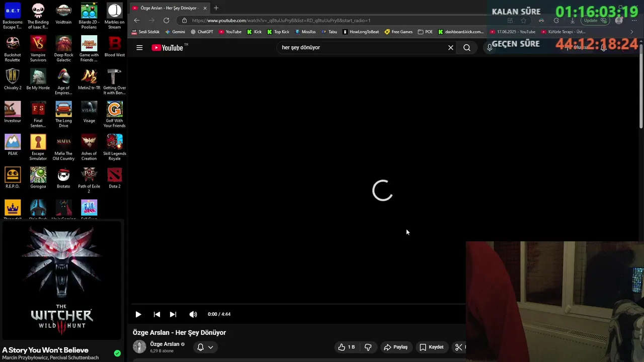Save the video with the Kaydet button
This screenshot has height=362, width=644.
[431, 347]
